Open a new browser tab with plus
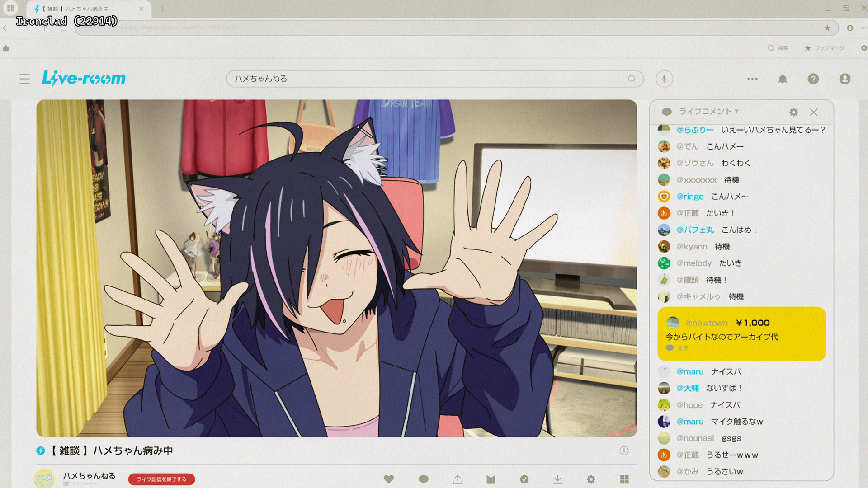The image size is (868, 488). click(162, 9)
